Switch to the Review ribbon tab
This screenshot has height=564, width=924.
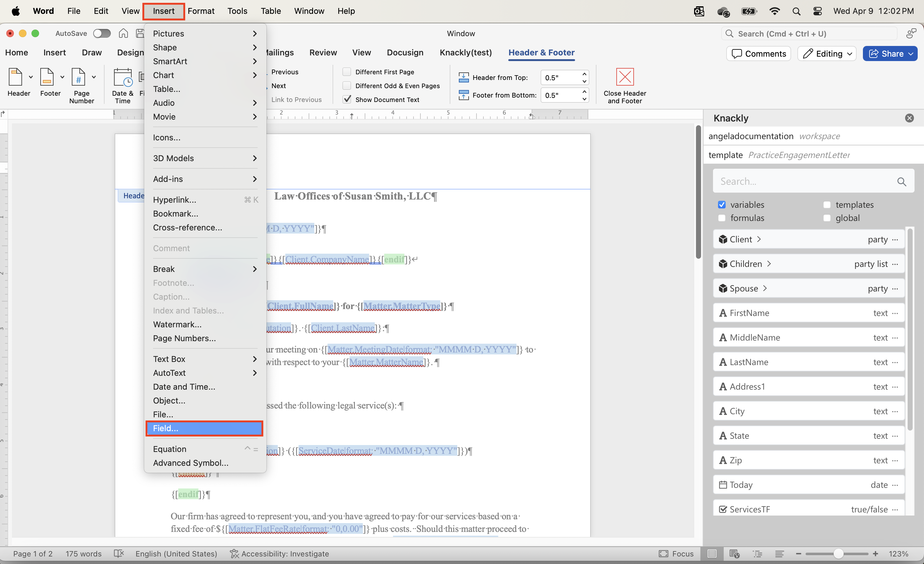click(323, 53)
